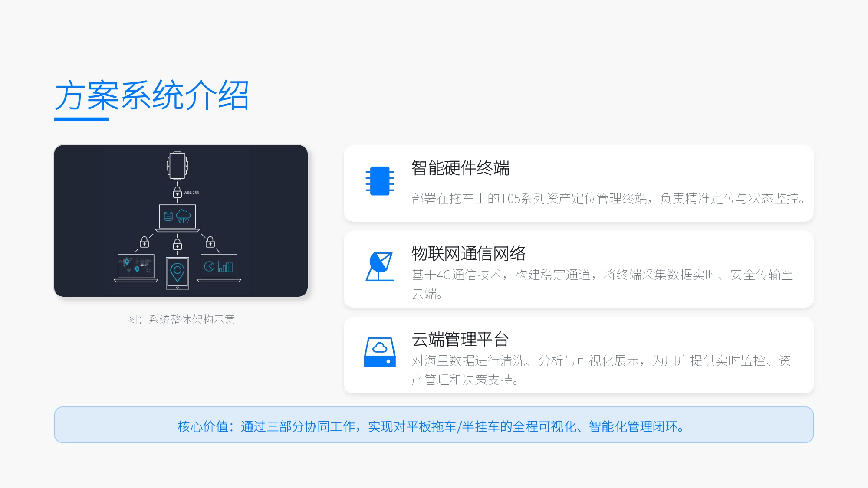Select the dark architecture diagram image

pyautogui.click(x=180, y=220)
